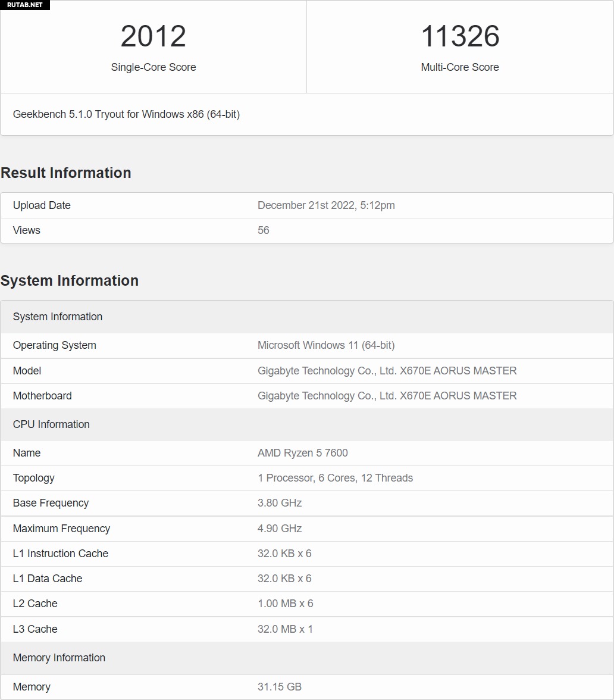Click the single-core score value 2012
614x700 pixels.
tap(153, 36)
